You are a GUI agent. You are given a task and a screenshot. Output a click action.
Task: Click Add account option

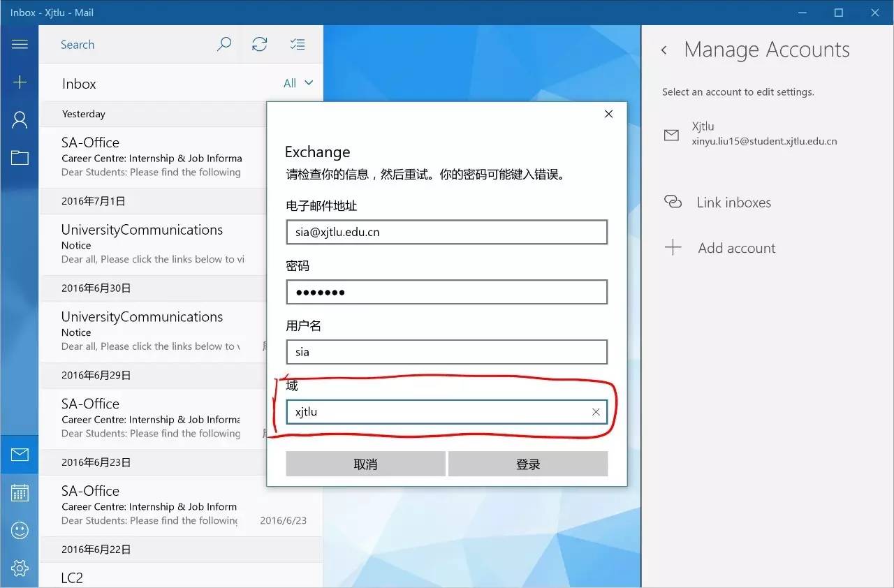click(x=737, y=248)
